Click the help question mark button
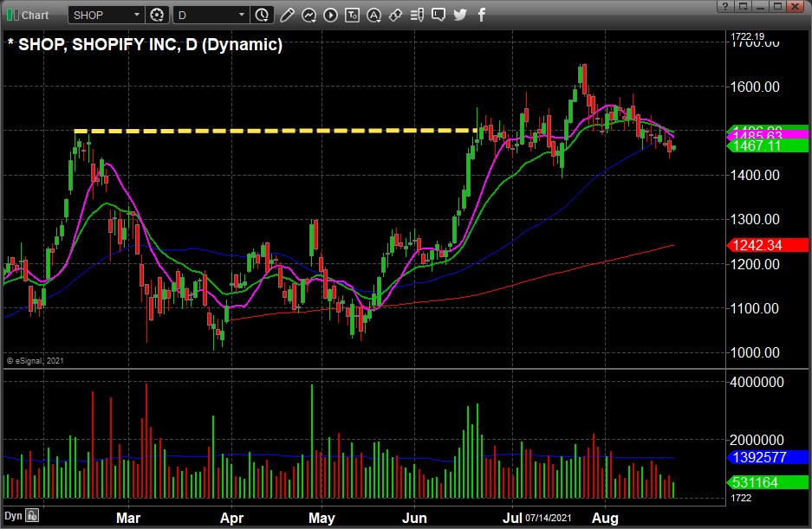812x529 pixels. (725, 6)
